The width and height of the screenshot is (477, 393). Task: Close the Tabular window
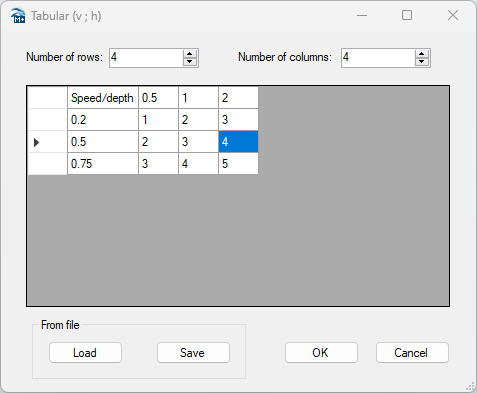(453, 15)
